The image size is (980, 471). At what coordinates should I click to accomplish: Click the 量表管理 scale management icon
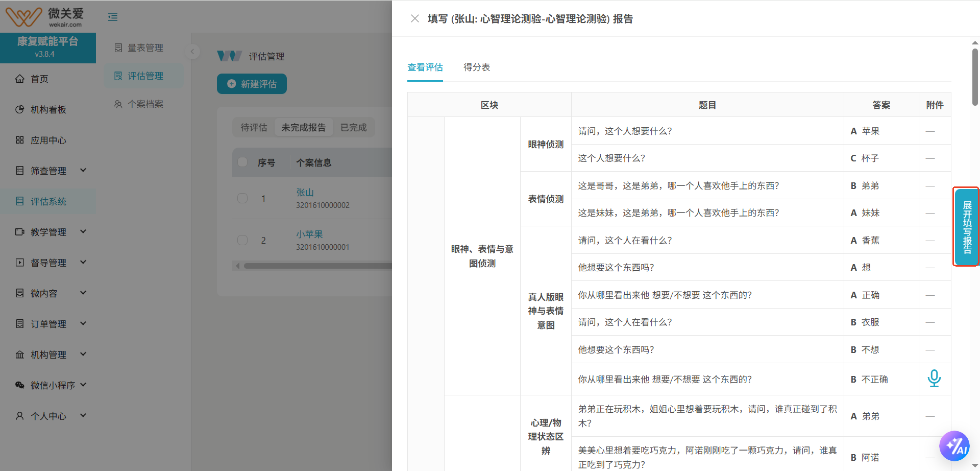pos(118,48)
